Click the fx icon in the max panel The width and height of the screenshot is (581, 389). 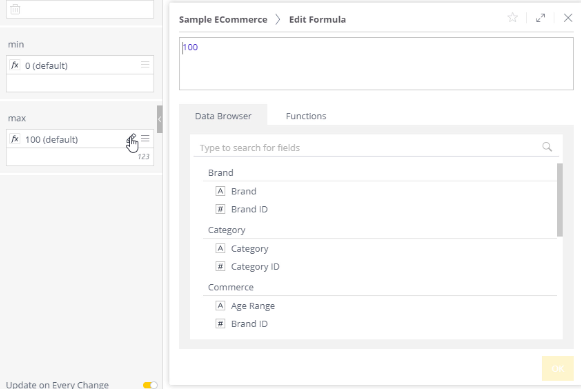pos(14,139)
